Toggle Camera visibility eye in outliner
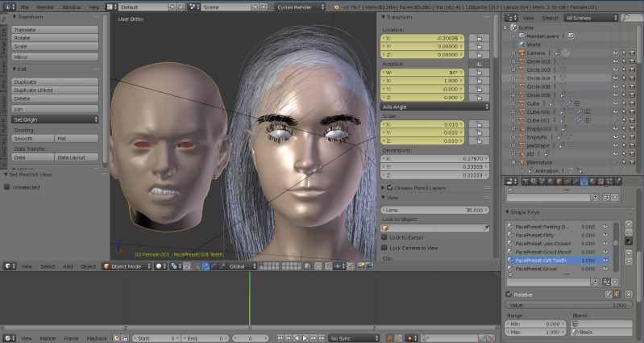Viewport: 644px width, 343px height. [x=616, y=53]
